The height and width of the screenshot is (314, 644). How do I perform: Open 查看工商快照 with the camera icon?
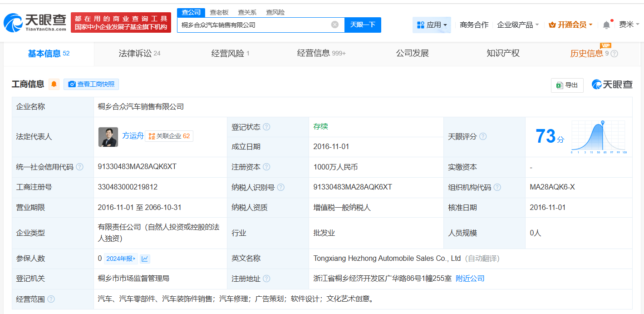91,85
